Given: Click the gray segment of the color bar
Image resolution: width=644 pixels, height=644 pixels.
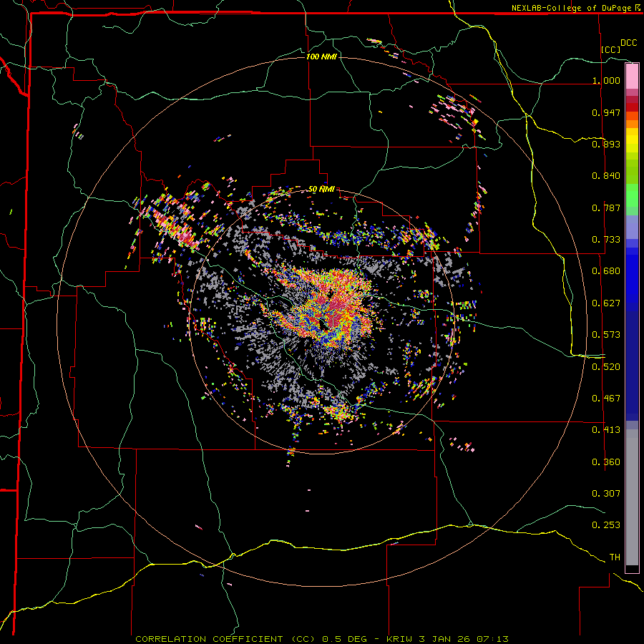Looking at the screenshot, I should point(632,497).
